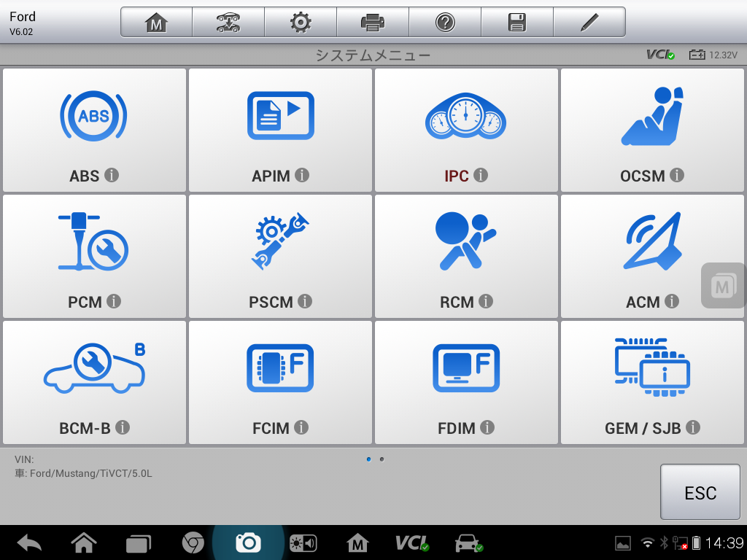
Task: Click VCI icon in bottom bar
Action: tap(412, 542)
